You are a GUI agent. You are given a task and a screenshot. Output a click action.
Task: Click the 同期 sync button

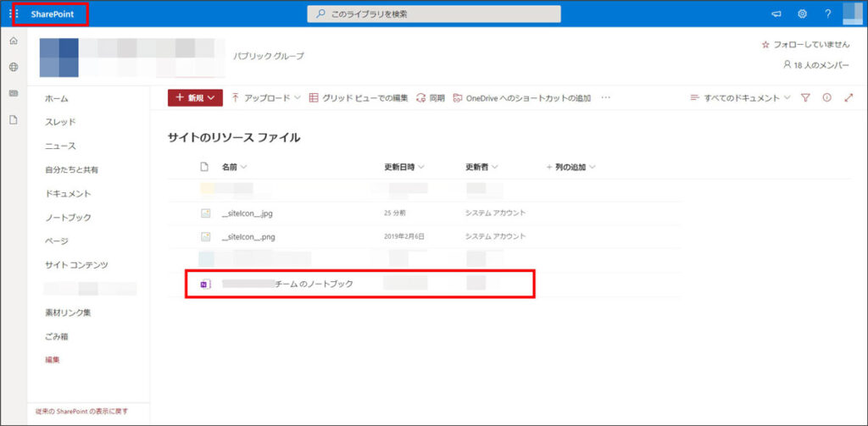(x=430, y=98)
